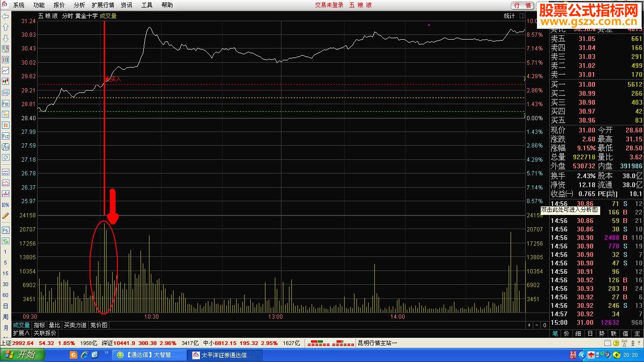The width and height of the screenshot is (644, 362).
Task: Click the up arrow icon in sidebar
Action: [x=6, y=27]
